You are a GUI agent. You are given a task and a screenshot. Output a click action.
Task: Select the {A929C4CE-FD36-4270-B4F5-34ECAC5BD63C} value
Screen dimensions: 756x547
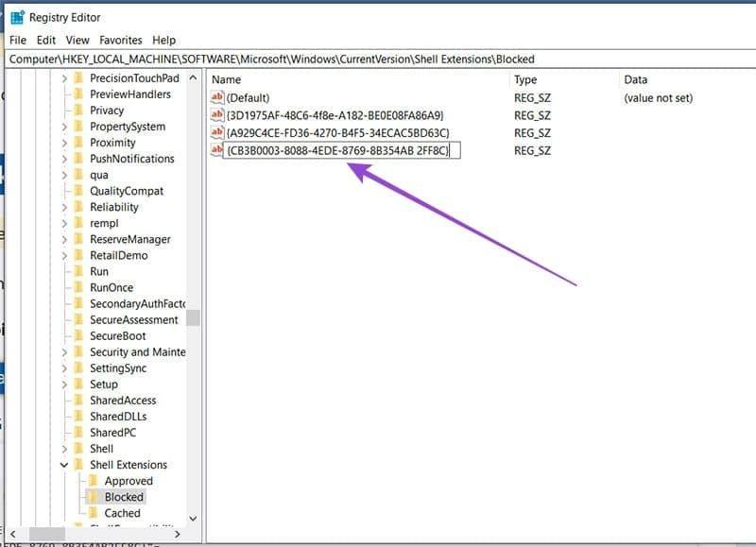pyautogui.click(x=338, y=133)
